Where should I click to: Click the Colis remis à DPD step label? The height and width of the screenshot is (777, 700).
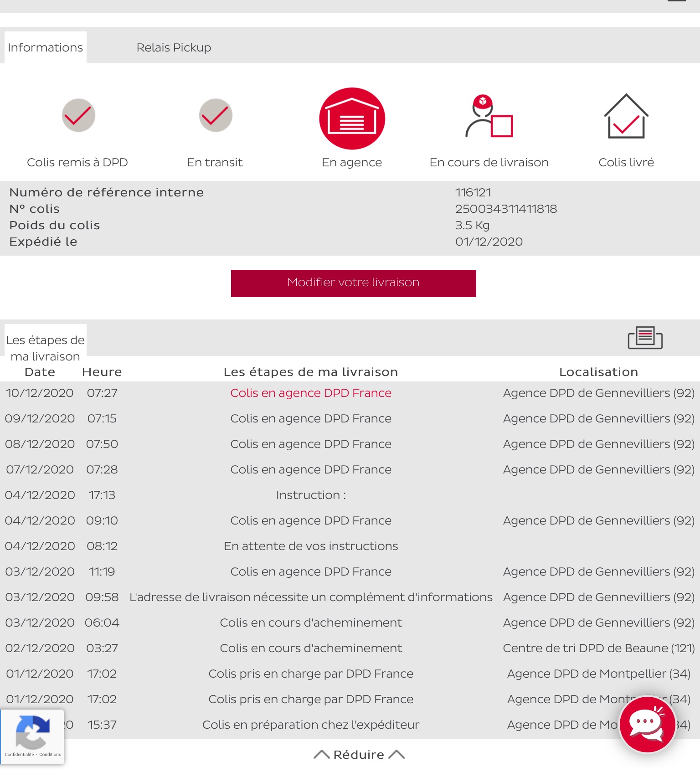(77, 162)
